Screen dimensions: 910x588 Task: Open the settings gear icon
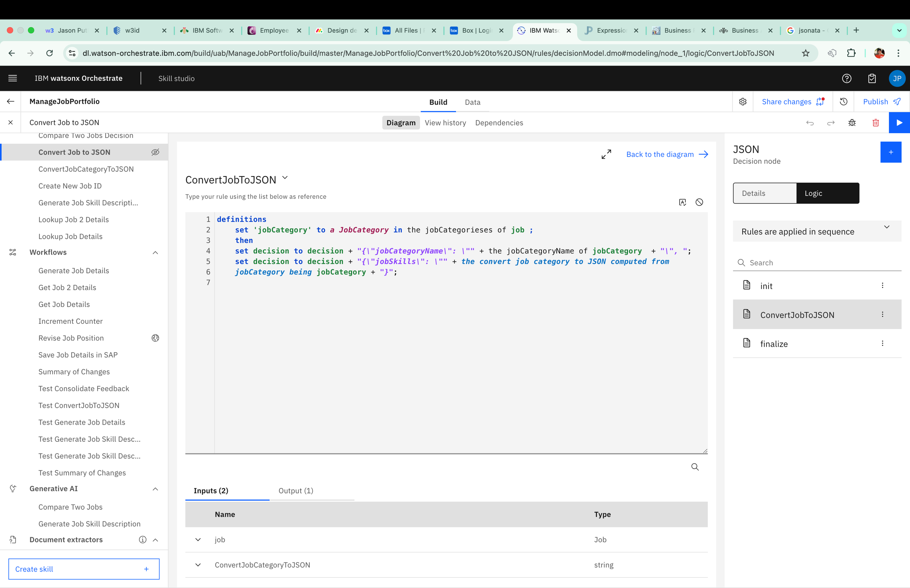point(742,102)
